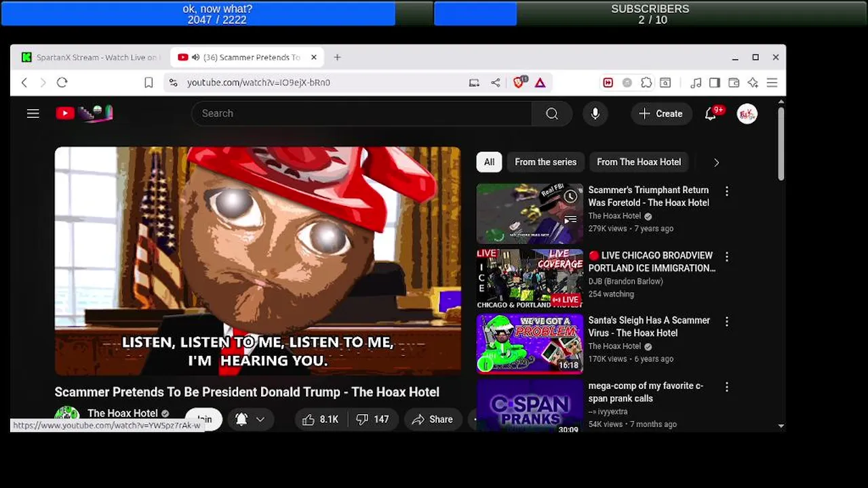
Task: Click the YouTube search input field
Action: click(x=361, y=113)
